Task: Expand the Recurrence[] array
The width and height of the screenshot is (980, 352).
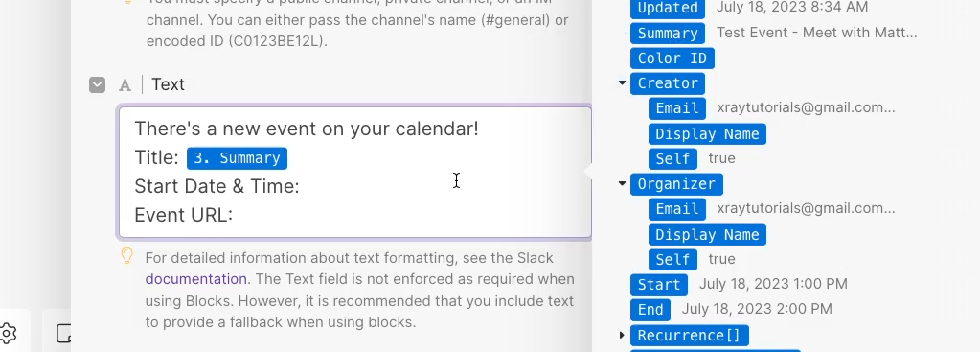Action: pos(622,335)
